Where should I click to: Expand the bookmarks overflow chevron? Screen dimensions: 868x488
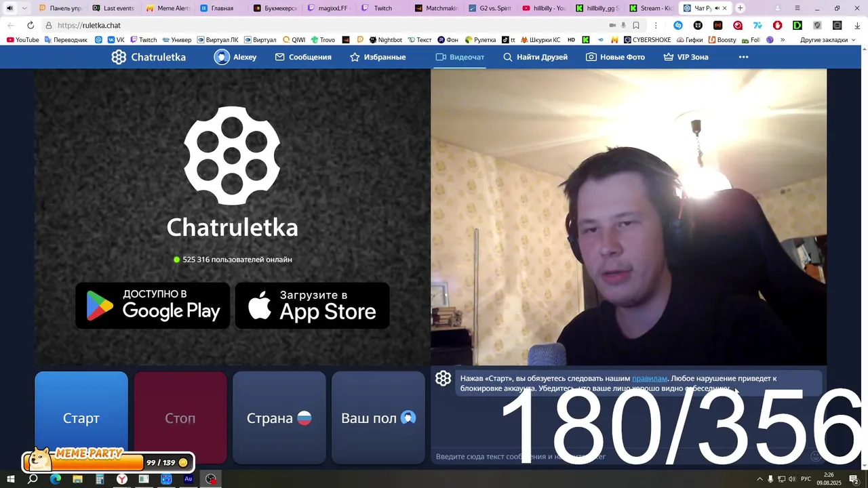783,40
